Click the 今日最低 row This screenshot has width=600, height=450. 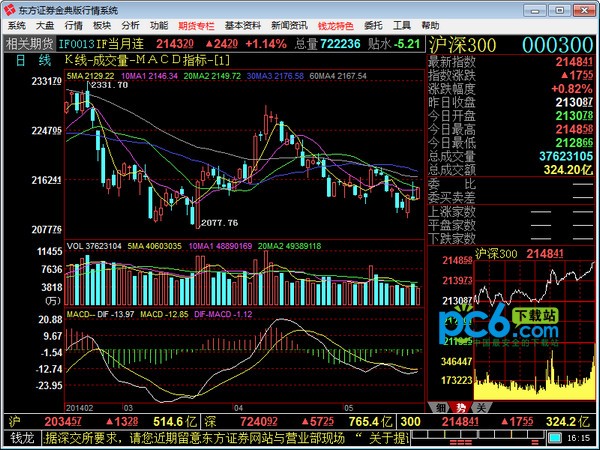click(510, 143)
